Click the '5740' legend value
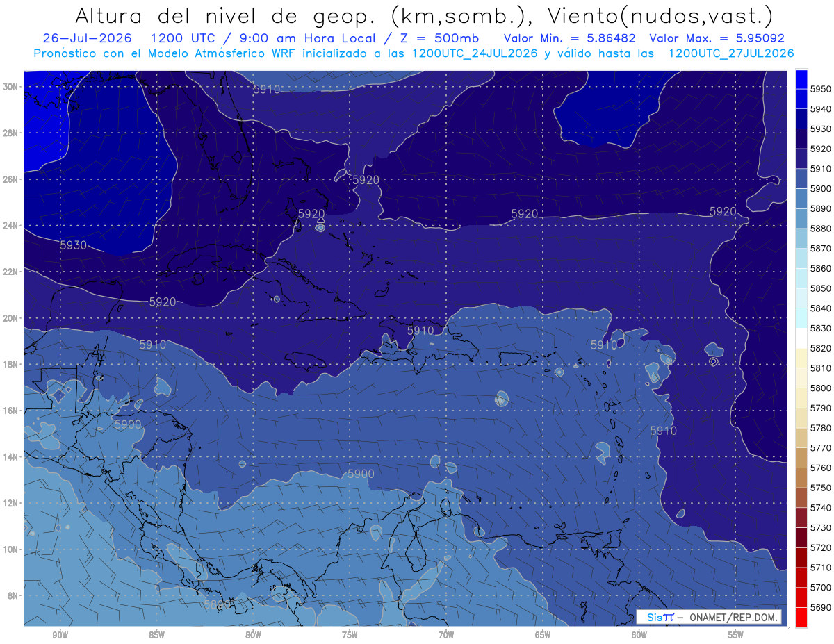This screenshot has height=644, width=834. coord(821,507)
